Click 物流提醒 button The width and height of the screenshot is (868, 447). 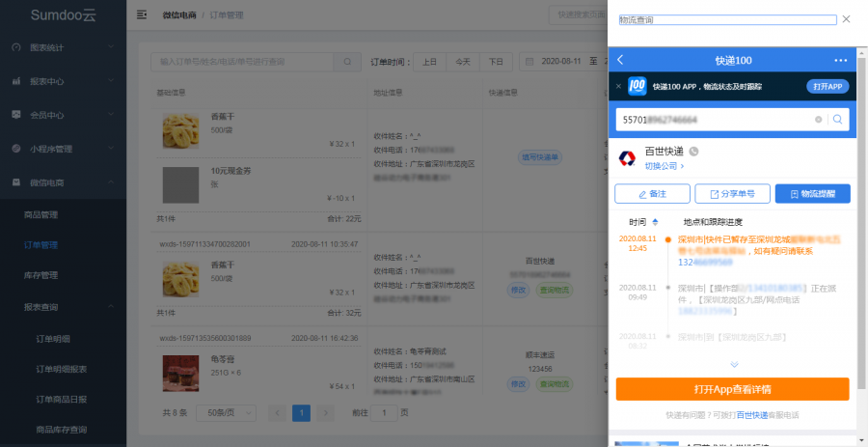pos(813,194)
